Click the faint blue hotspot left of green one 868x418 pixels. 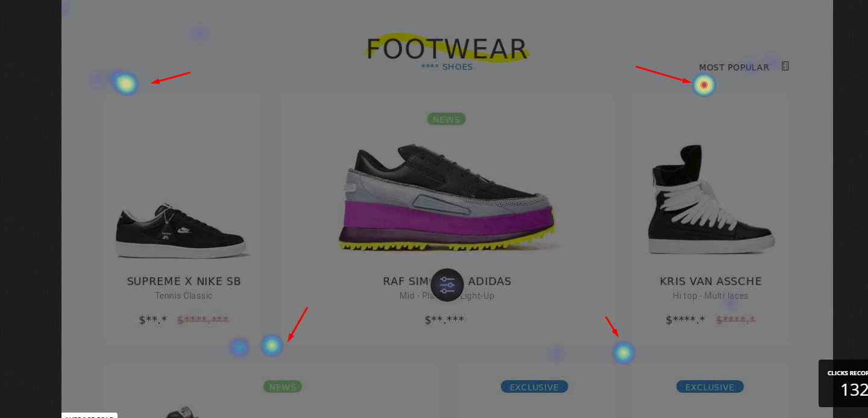click(x=239, y=347)
